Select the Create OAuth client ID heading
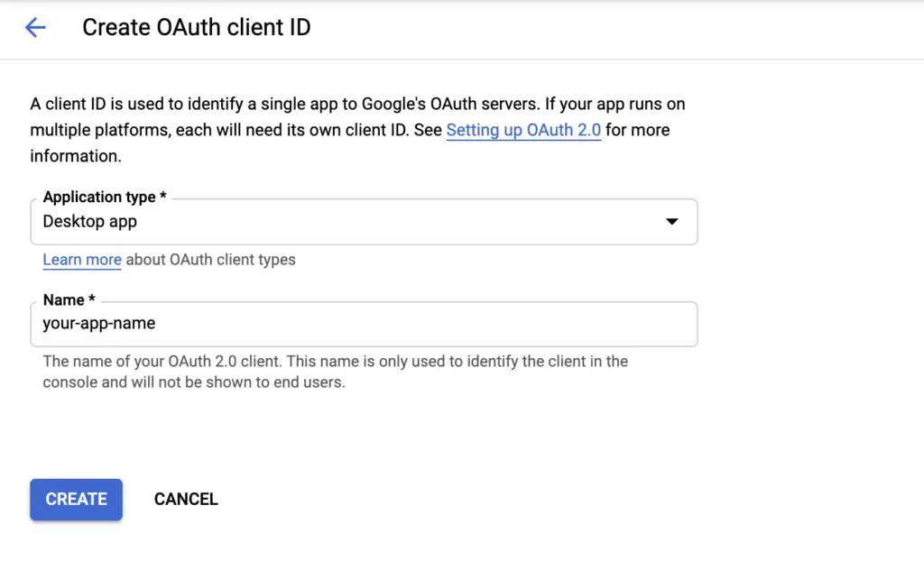This screenshot has width=924, height=561. point(196,27)
